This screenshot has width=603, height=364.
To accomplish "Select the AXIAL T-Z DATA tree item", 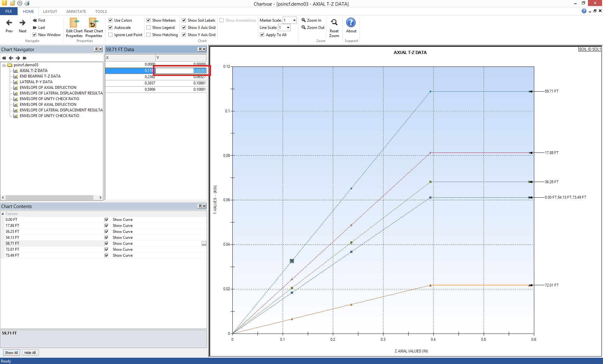I will tap(33, 71).
